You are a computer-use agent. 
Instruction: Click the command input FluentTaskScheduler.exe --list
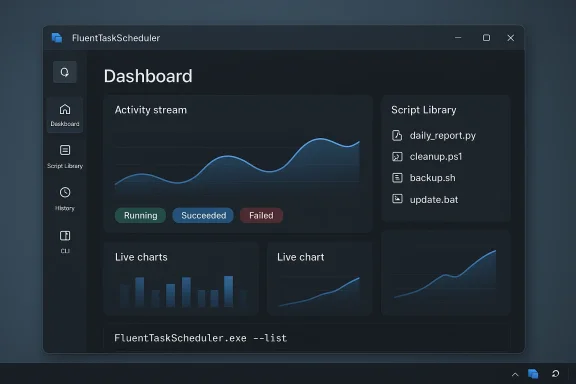click(200, 338)
